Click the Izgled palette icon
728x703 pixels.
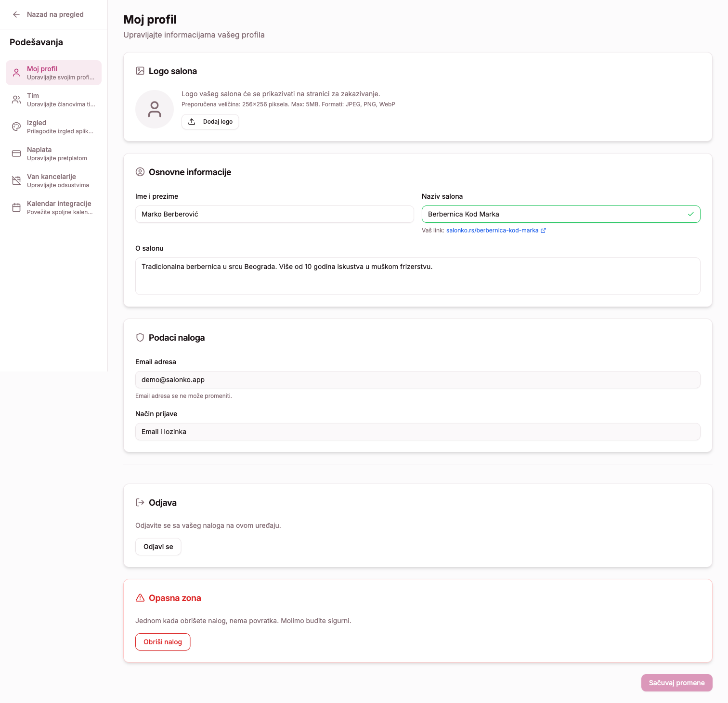(x=16, y=127)
